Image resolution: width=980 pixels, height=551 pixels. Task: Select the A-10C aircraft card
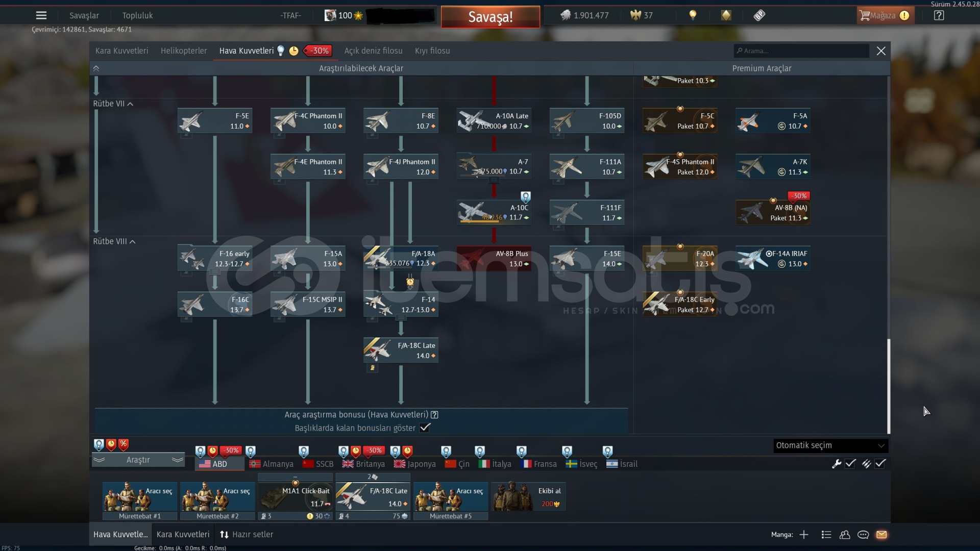[x=494, y=212]
